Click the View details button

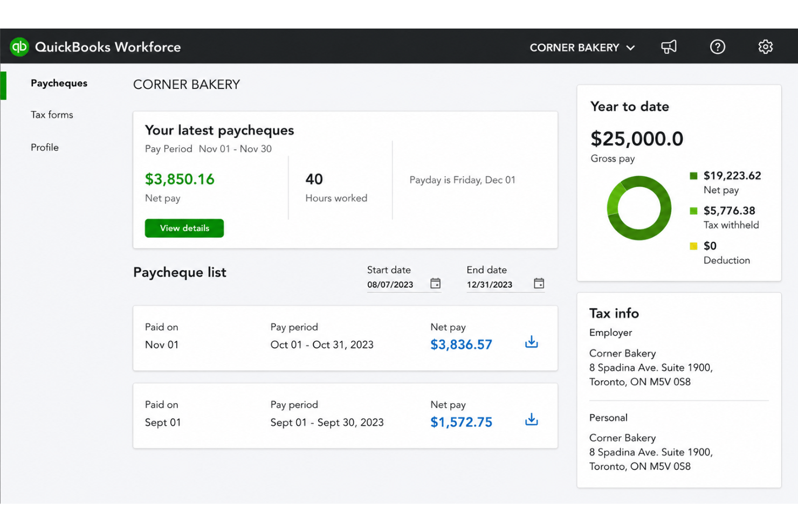pos(184,228)
